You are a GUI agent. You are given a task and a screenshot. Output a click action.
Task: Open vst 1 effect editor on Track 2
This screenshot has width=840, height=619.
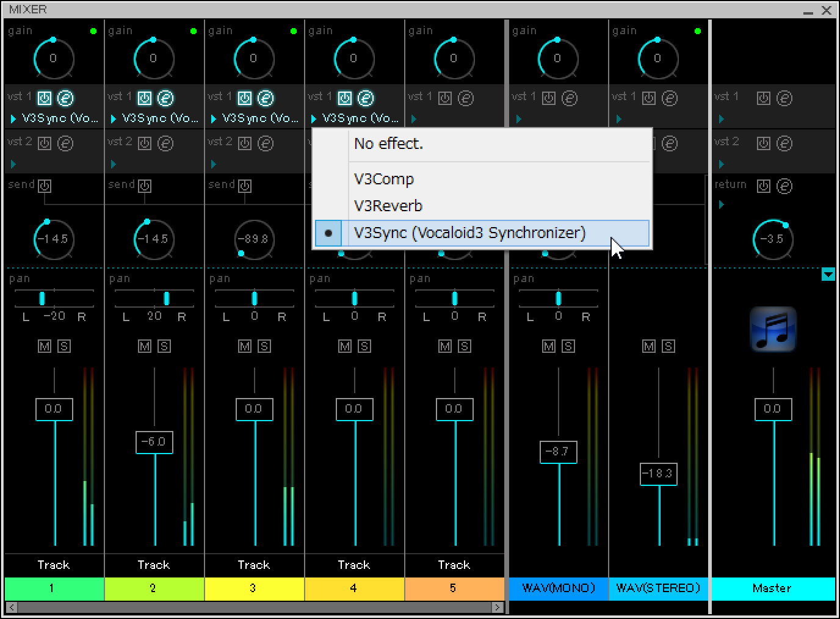click(165, 98)
